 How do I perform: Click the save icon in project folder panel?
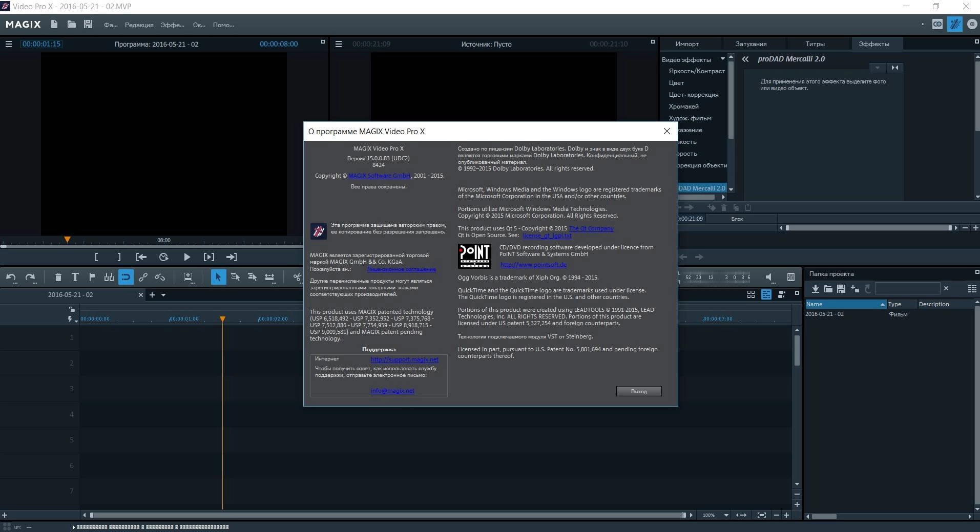tap(841, 289)
